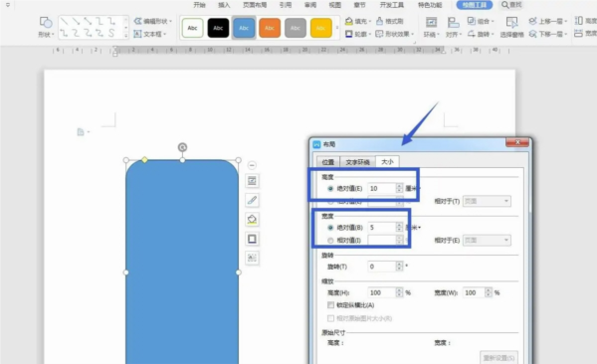Check the 锁定纵横比 lock aspect ratio box
Screen dimensions: 597x364
331,305
